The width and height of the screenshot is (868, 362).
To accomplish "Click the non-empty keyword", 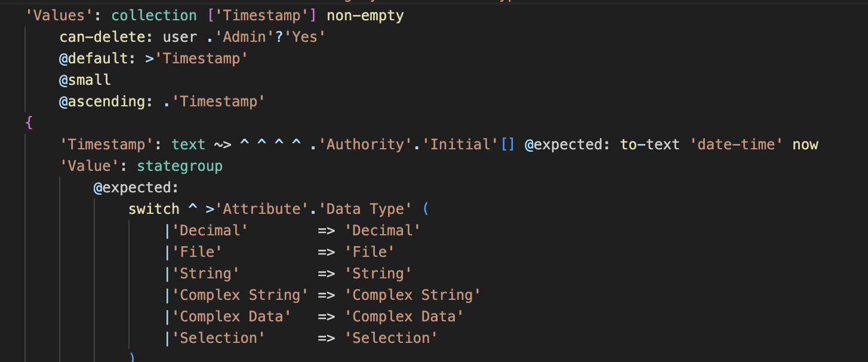I will pyautogui.click(x=365, y=16).
